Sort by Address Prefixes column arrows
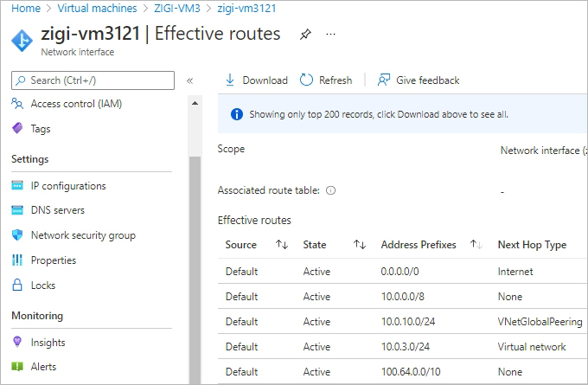588x385 pixels. [x=476, y=245]
